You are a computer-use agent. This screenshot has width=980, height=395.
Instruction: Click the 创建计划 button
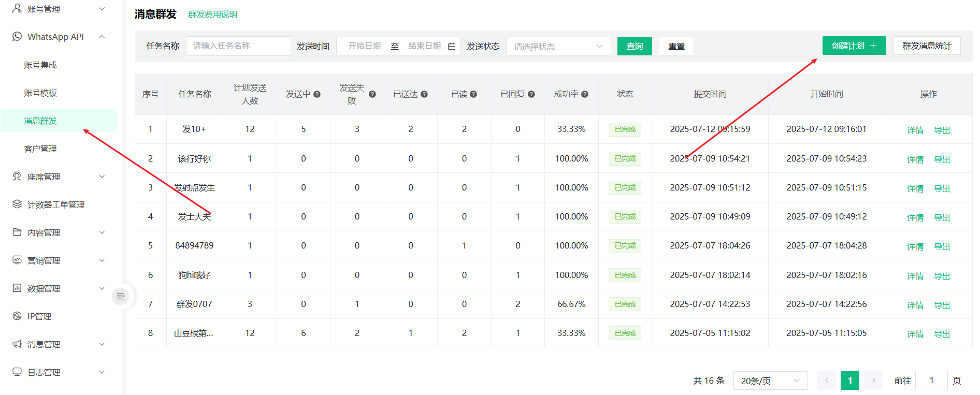(x=854, y=46)
